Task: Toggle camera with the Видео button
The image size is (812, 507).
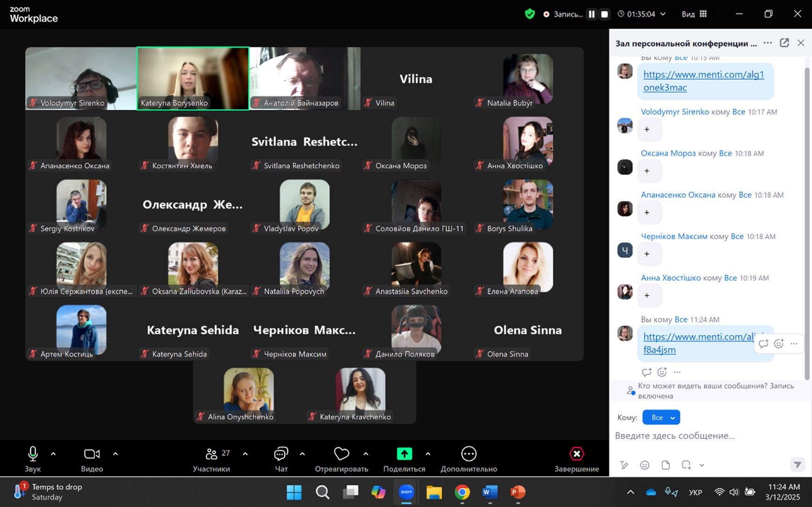Action: coord(92,454)
